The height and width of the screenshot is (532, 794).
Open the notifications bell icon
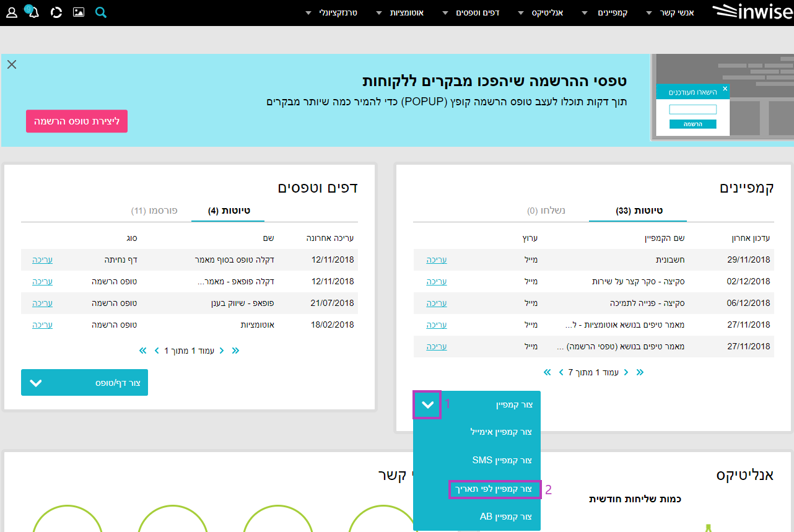(33, 12)
